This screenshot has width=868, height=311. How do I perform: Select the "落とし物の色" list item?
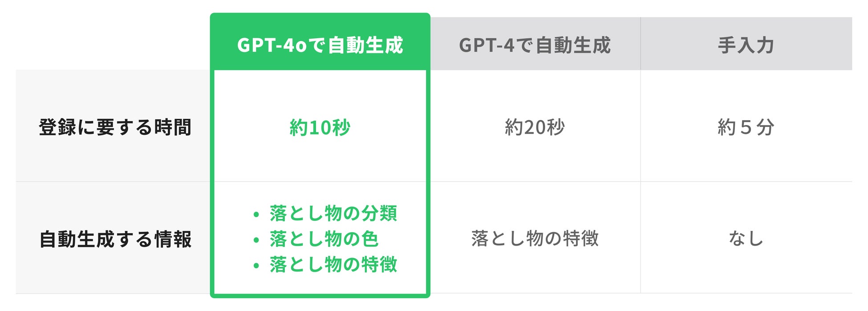click(324, 239)
